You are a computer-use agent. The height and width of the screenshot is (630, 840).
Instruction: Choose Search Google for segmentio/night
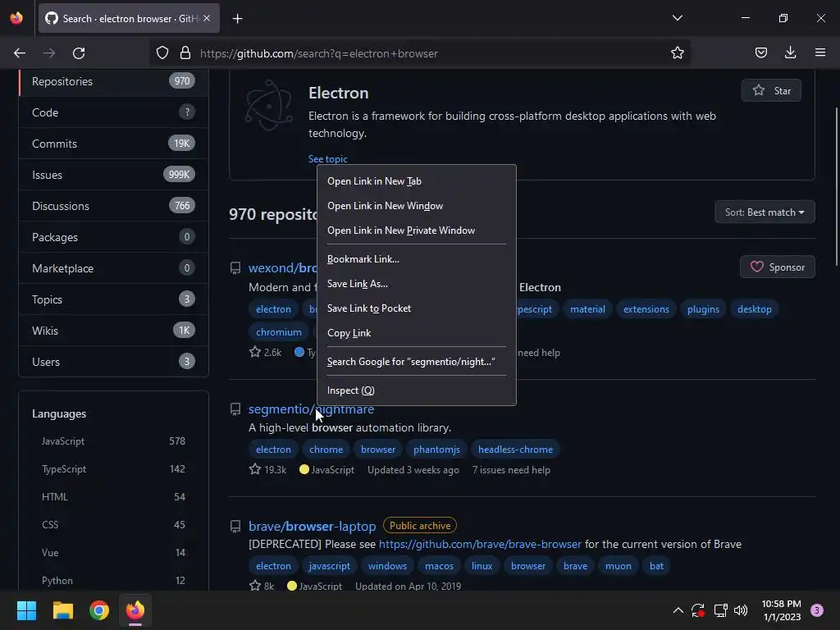pyautogui.click(x=417, y=362)
